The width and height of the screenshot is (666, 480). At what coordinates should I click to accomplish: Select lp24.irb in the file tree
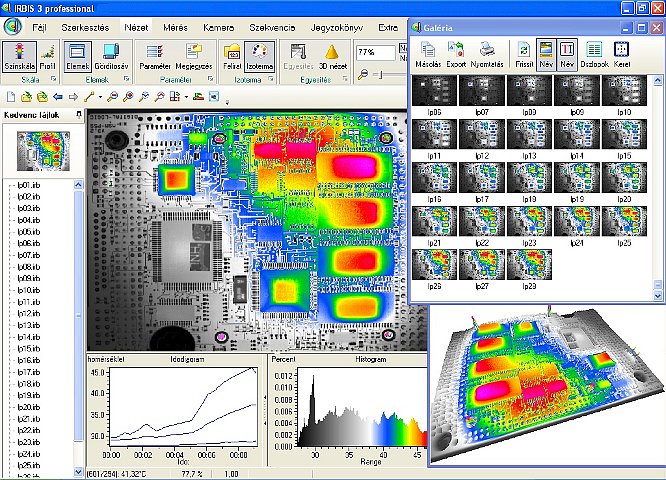[x=28, y=454]
